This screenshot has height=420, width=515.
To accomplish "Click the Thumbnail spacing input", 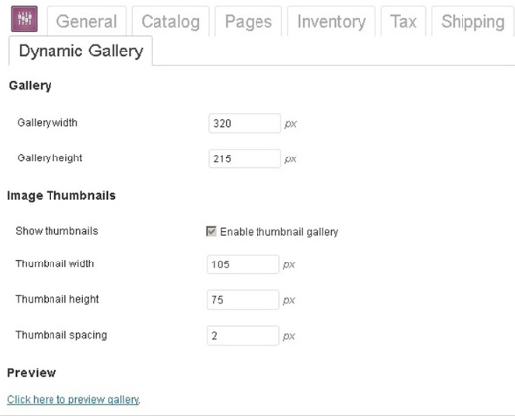I will click(243, 336).
